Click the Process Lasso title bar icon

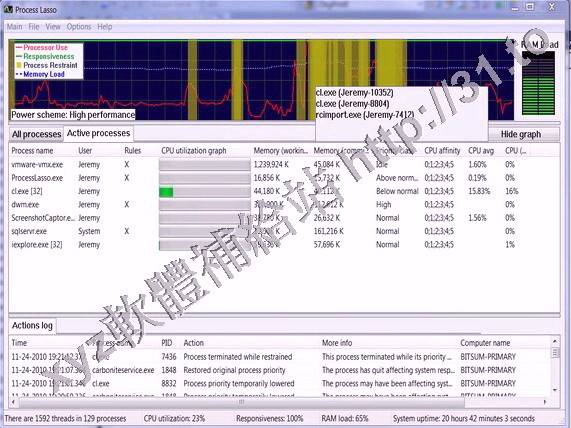[8, 9]
